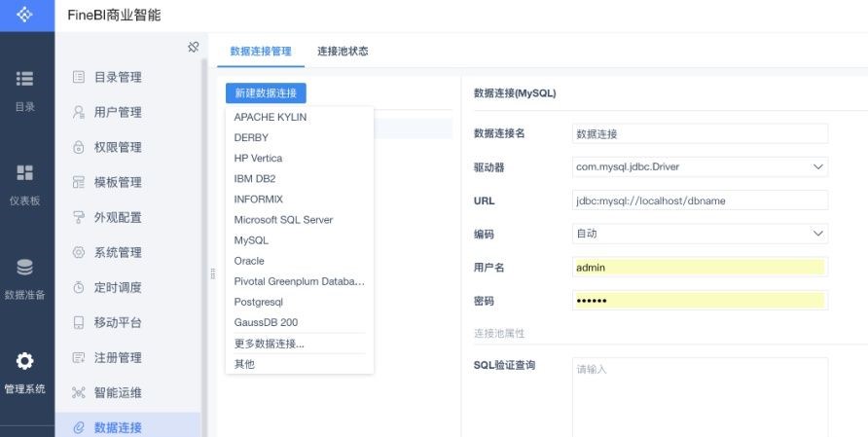Viewport: 868px width, 437px height.
Task: Open the 编码 encoding dropdown
Action: [x=700, y=234]
